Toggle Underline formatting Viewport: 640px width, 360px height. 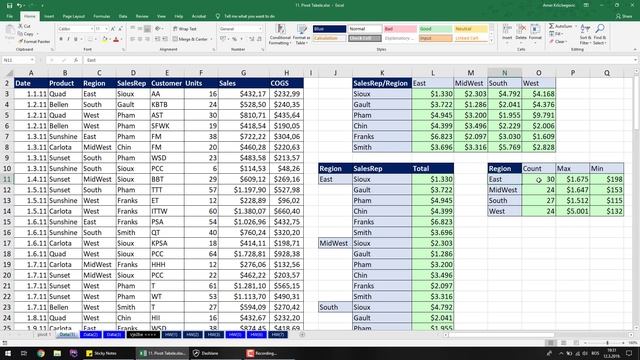tap(76, 39)
